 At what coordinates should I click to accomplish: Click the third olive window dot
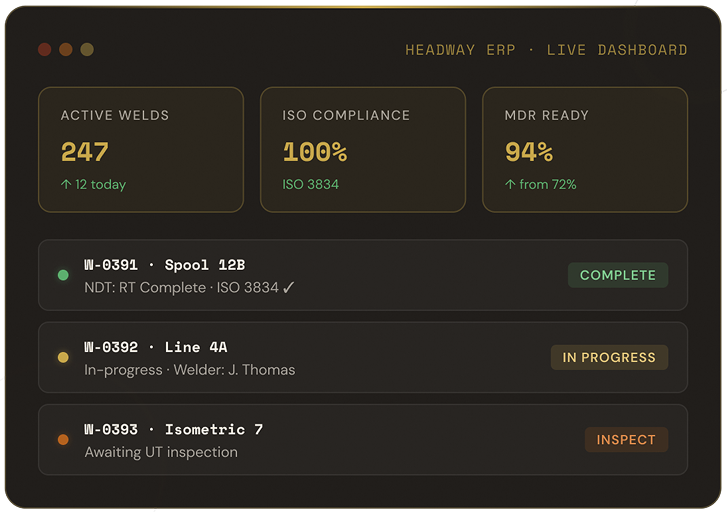[87, 49]
